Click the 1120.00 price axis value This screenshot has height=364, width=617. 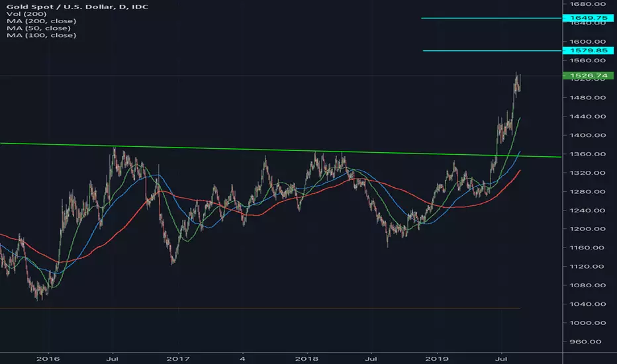click(588, 267)
